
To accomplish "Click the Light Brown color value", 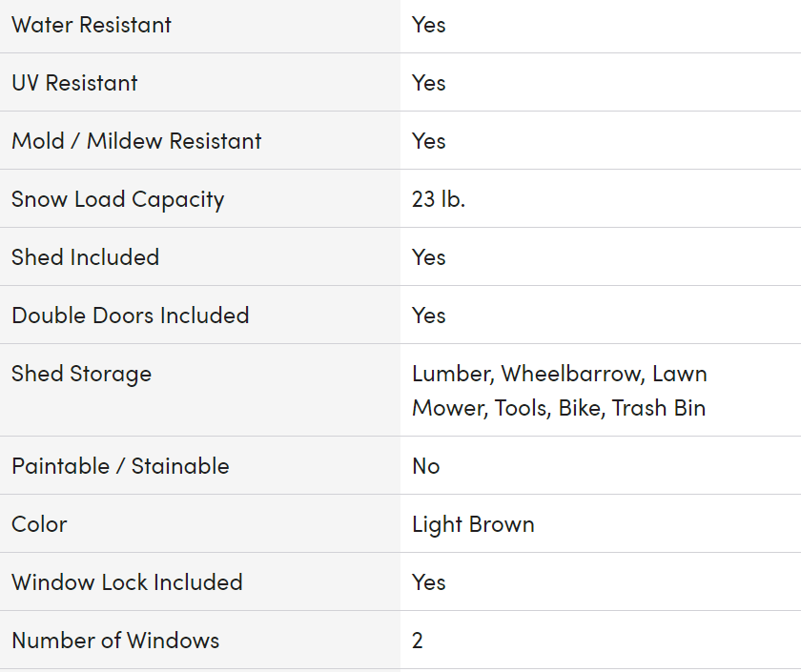I will [x=473, y=525].
